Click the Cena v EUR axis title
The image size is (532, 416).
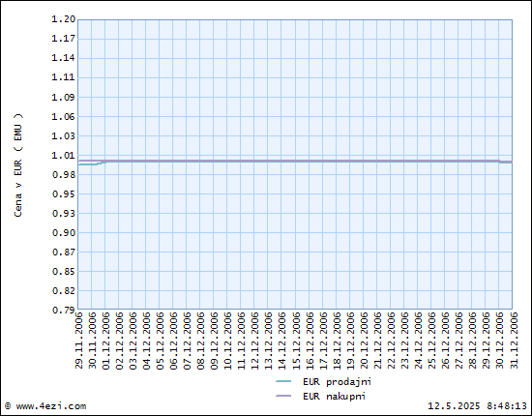[18, 165]
